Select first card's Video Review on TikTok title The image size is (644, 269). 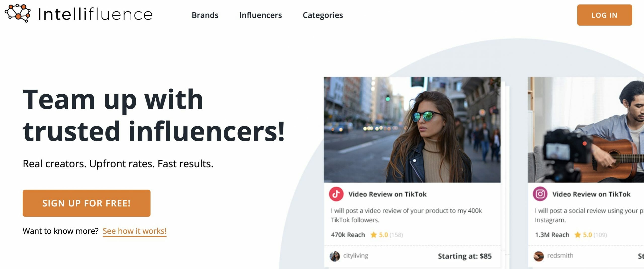[387, 194]
